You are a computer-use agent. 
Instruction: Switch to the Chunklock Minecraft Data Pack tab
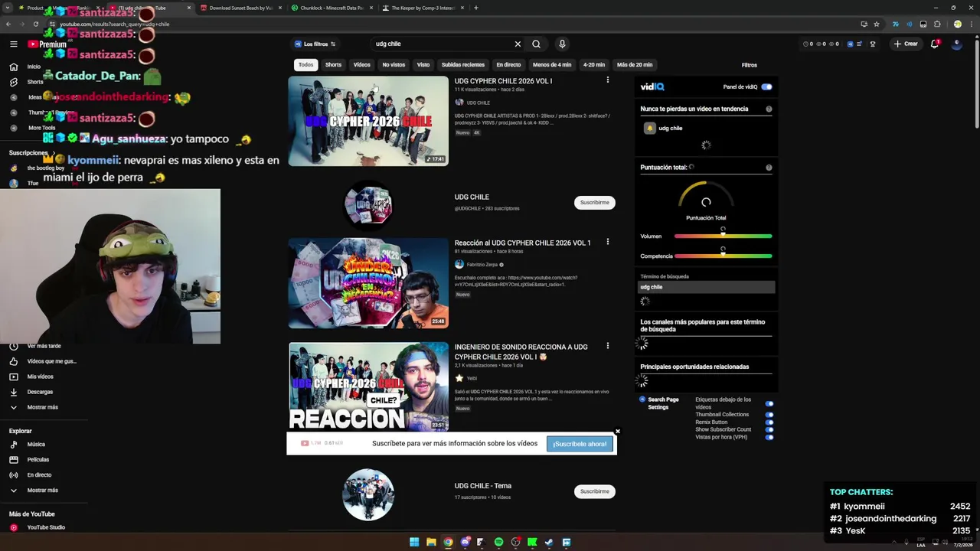point(331,8)
